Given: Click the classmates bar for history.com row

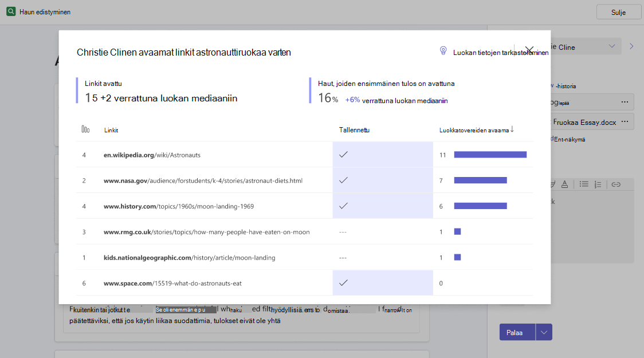Looking at the screenshot, I should (x=481, y=206).
